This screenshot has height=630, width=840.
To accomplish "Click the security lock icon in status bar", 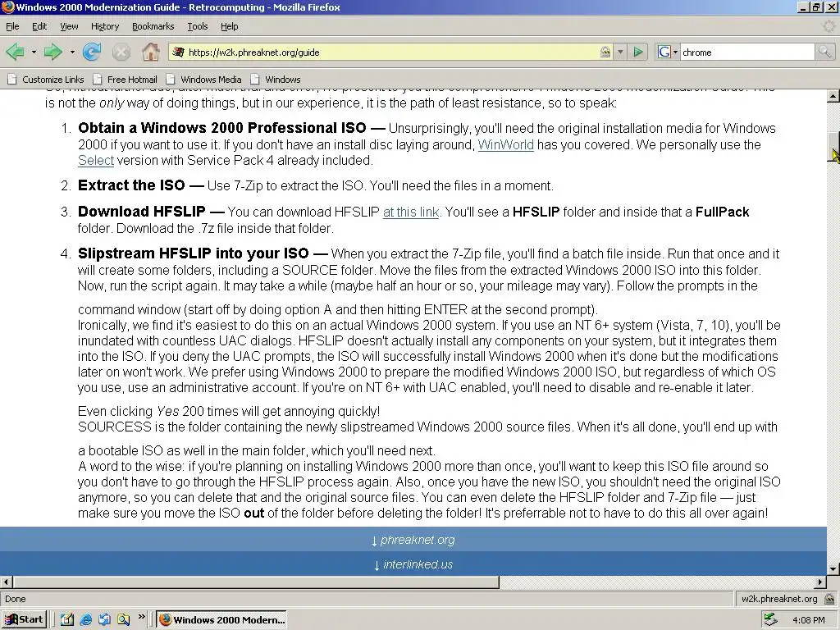I will [829, 599].
